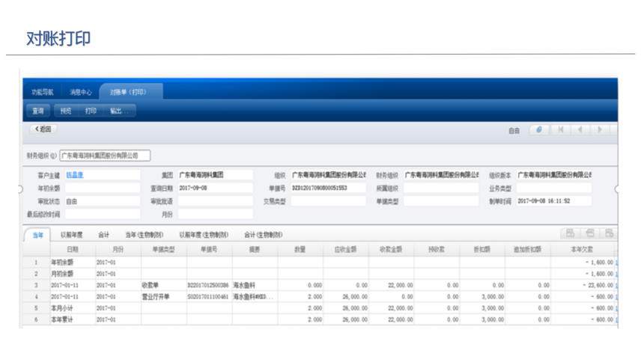Click the 追加折扣额 column header

click(528, 249)
